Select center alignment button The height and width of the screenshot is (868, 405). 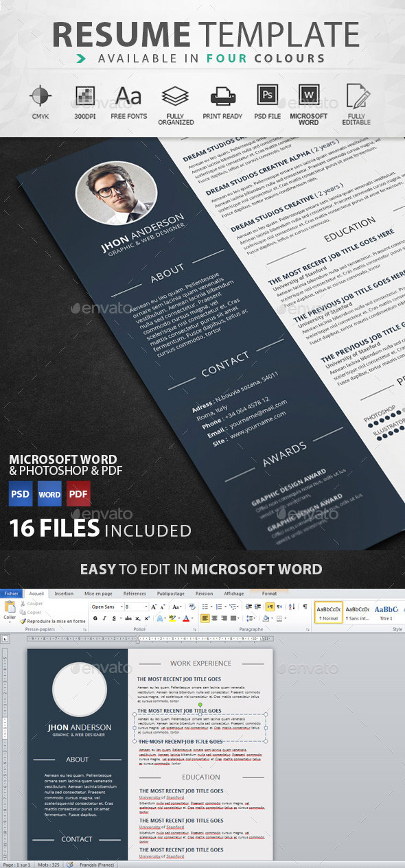(x=215, y=618)
